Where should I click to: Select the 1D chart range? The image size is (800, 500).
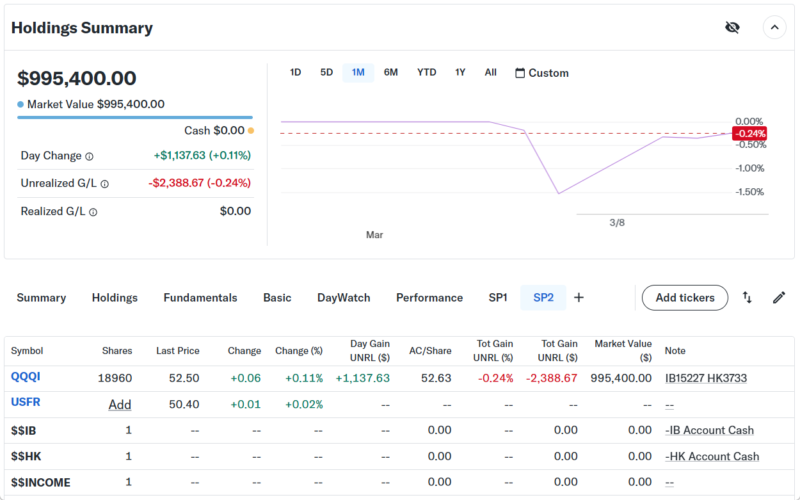click(x=295, y=72)
